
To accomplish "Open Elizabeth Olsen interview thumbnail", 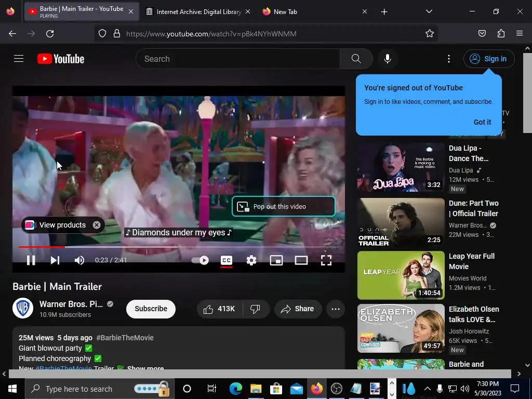I will tap(401, 328).
